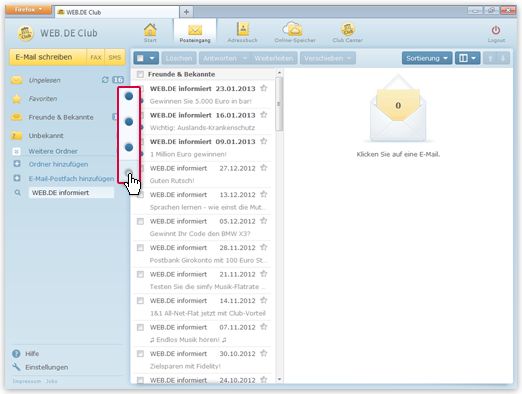Open the Antworten dropdown arrow
Image resolution: width=522 pixels, height=394 pixels.
pos(245,58)
